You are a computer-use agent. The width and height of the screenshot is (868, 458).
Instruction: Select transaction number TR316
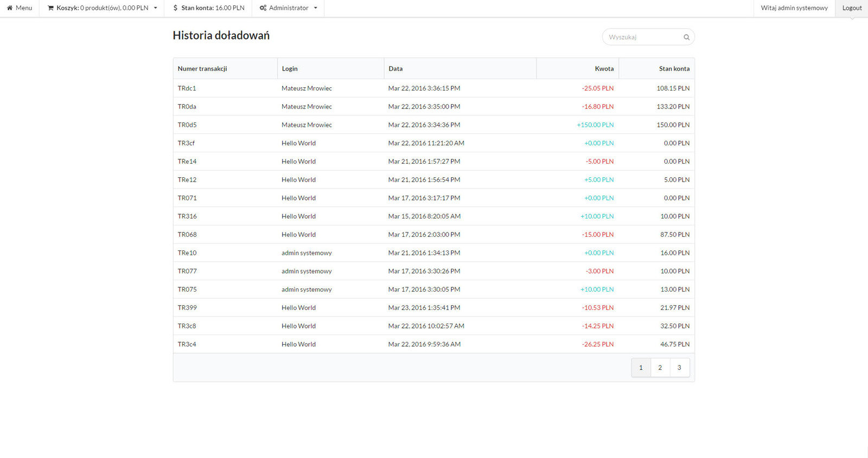coord(187,216)
